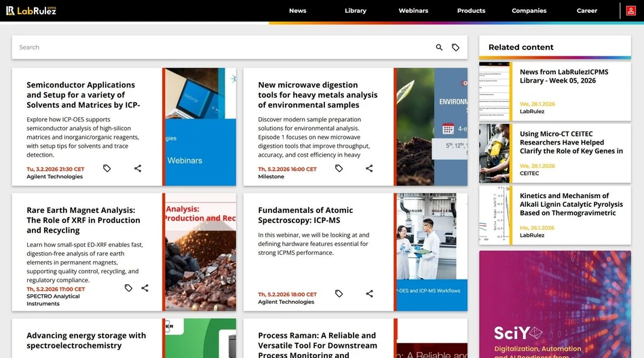Open Fundamentals of Atomic Spectroscopy: ICP-MS title
644x358 pixels.
point(305,215)
